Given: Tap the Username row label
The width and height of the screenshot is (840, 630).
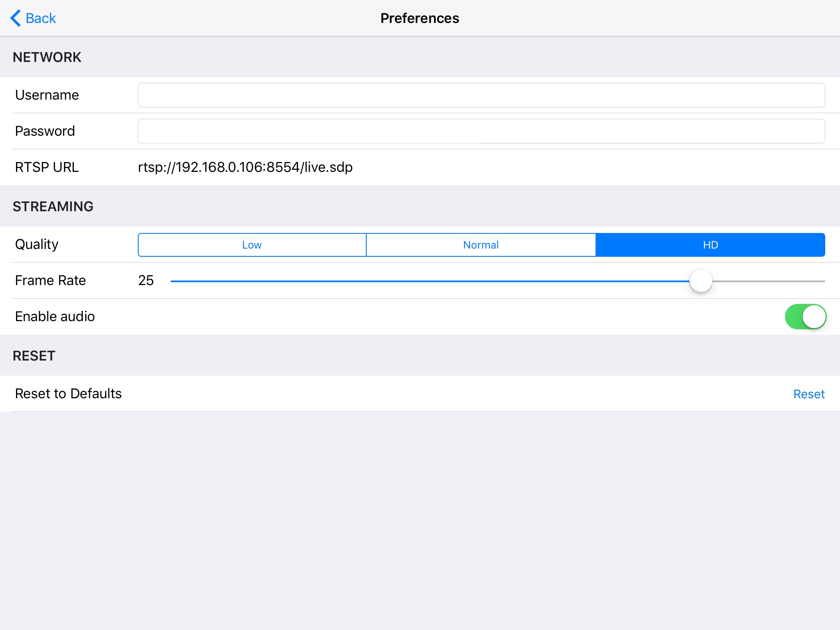Looking at the screenshot, I should 47,95.
